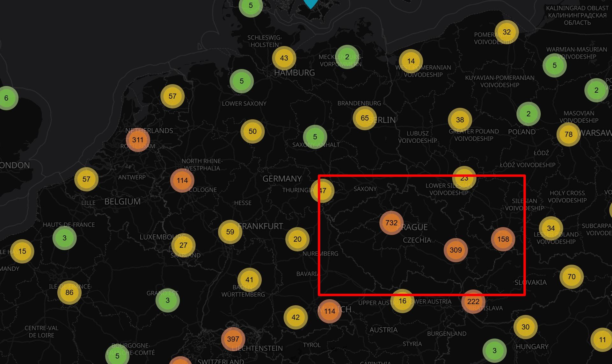Viewport: 612px width, 364px height.
Task: Click the green 5 marker near Hamburg
Action: [x=241, y=81]
